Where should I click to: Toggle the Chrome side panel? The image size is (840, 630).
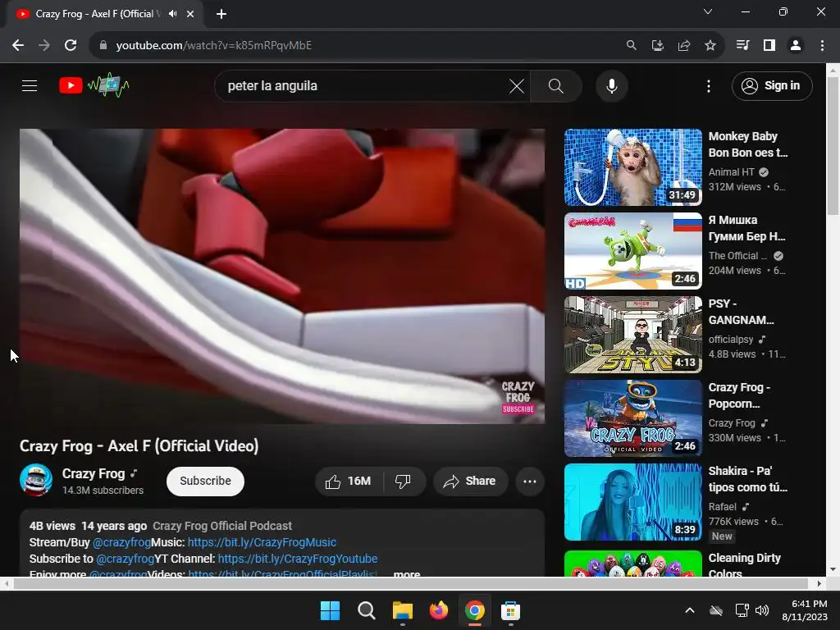click(x=769, y=46)
